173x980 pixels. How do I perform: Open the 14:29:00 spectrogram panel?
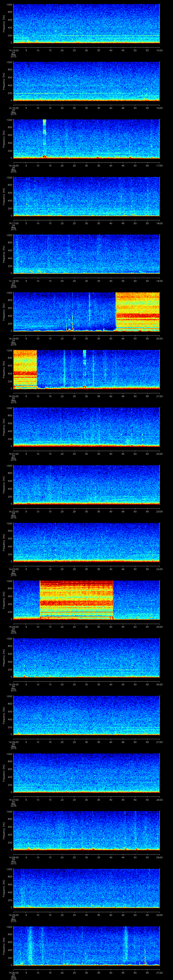86,888
